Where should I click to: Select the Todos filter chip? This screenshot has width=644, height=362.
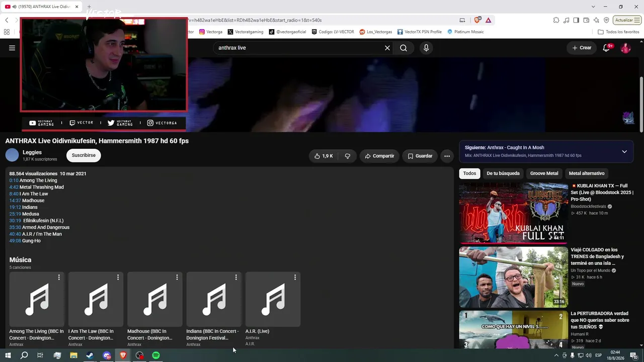[469, 173]
